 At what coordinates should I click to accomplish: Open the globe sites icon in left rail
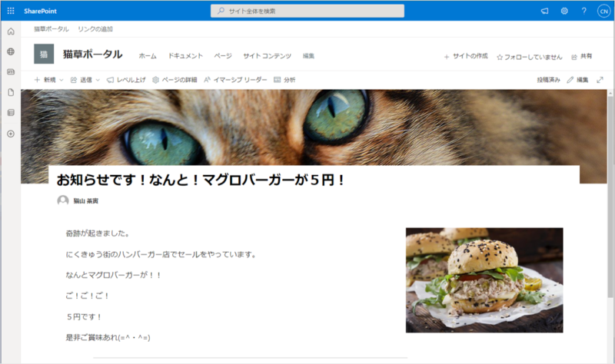(11, 51)
